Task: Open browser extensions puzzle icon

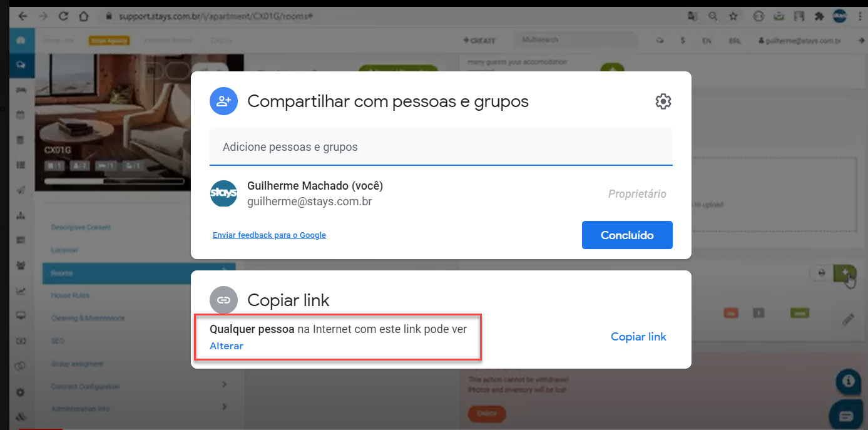Action: [817, 16]
